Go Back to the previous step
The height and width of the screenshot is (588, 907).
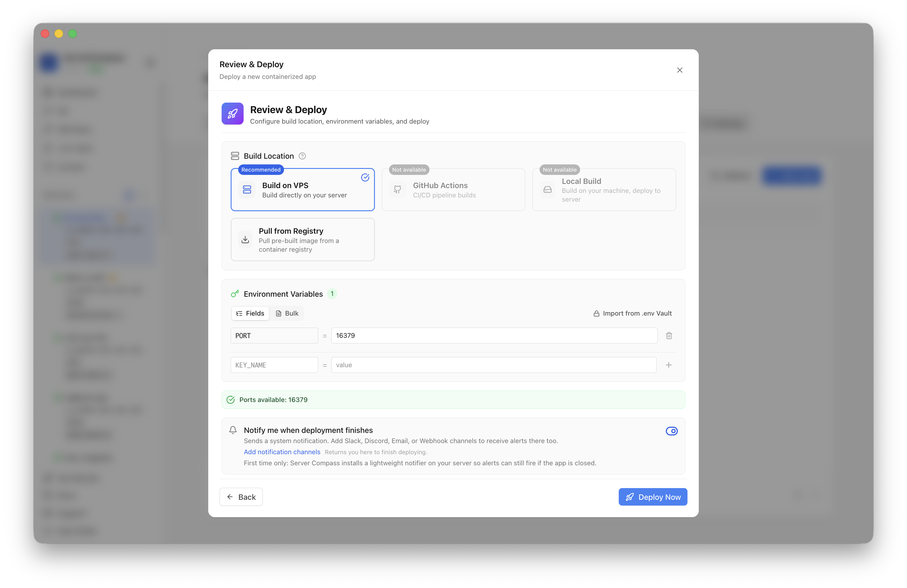pos(241,497)
